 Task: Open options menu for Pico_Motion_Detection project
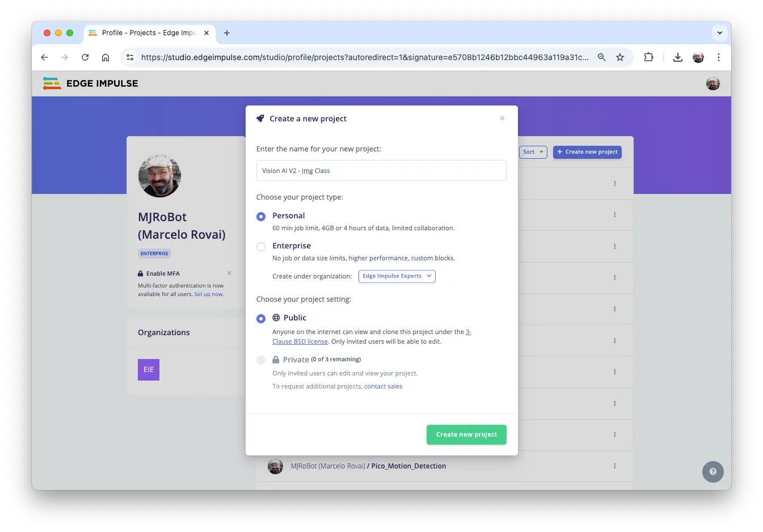(x=614, y=466)
